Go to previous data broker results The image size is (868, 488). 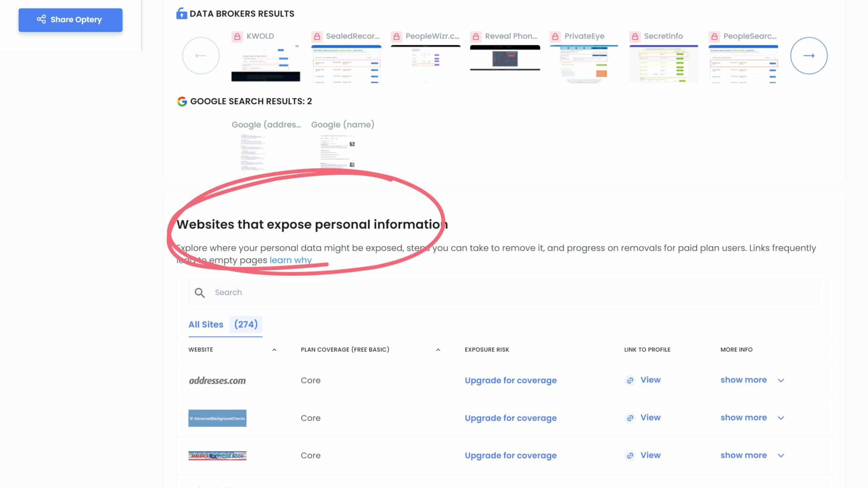[x=201, y=56]
